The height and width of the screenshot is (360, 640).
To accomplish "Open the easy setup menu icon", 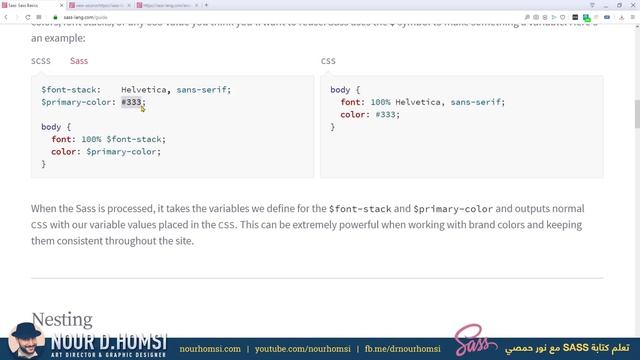I will pos(633,17).
